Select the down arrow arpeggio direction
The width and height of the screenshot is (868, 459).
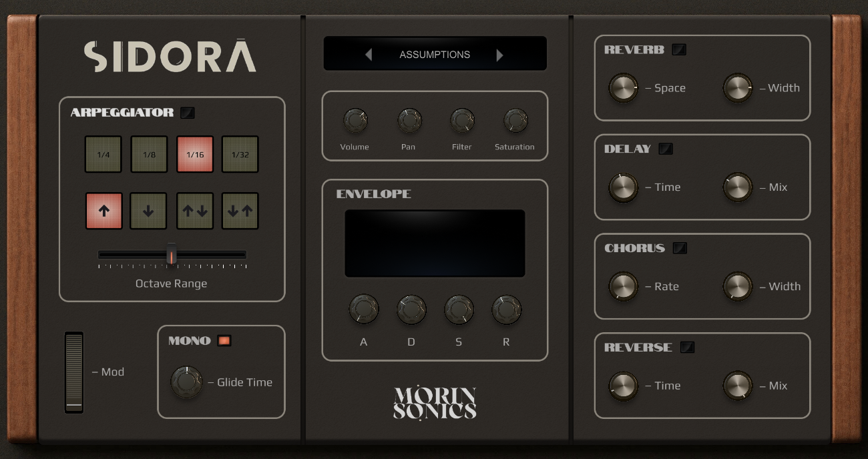148,211
